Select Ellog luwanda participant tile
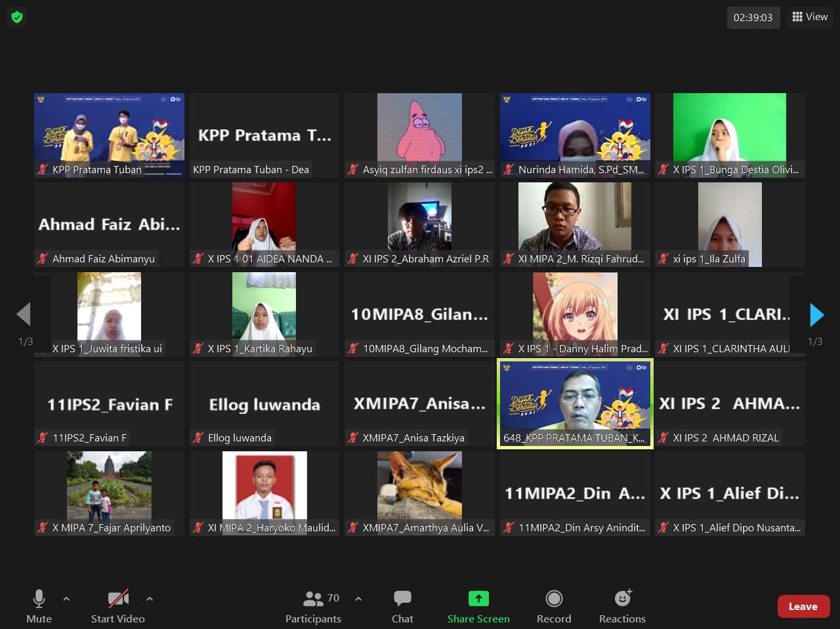Viewport: 840px width, 629px height. point(264,404)
